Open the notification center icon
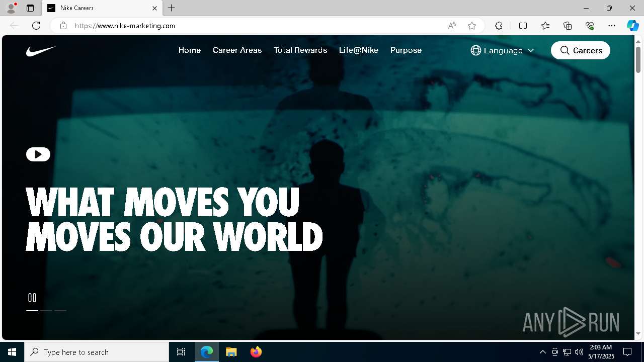The height and width of the screenshot is (362, 644). [628, 352]
